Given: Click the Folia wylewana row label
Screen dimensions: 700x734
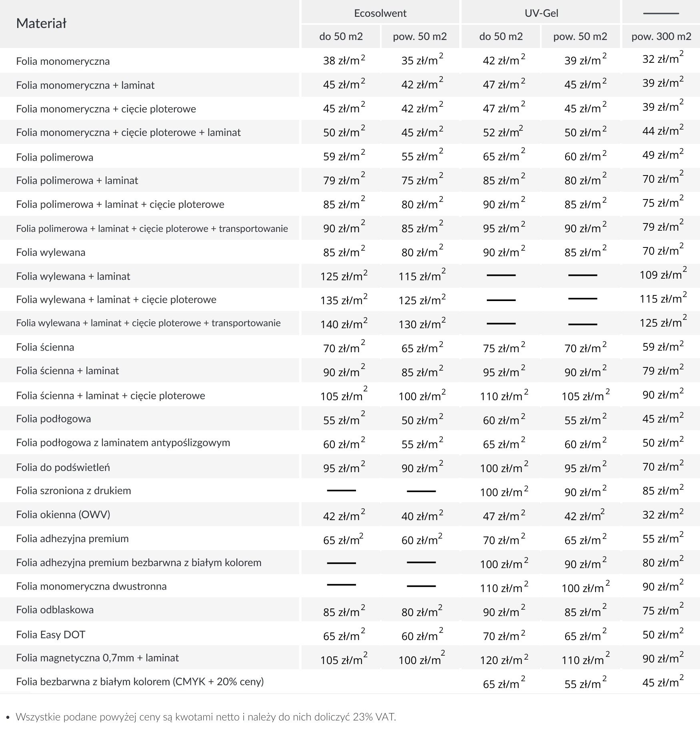Looking at the screenshot, I should 51,252.
